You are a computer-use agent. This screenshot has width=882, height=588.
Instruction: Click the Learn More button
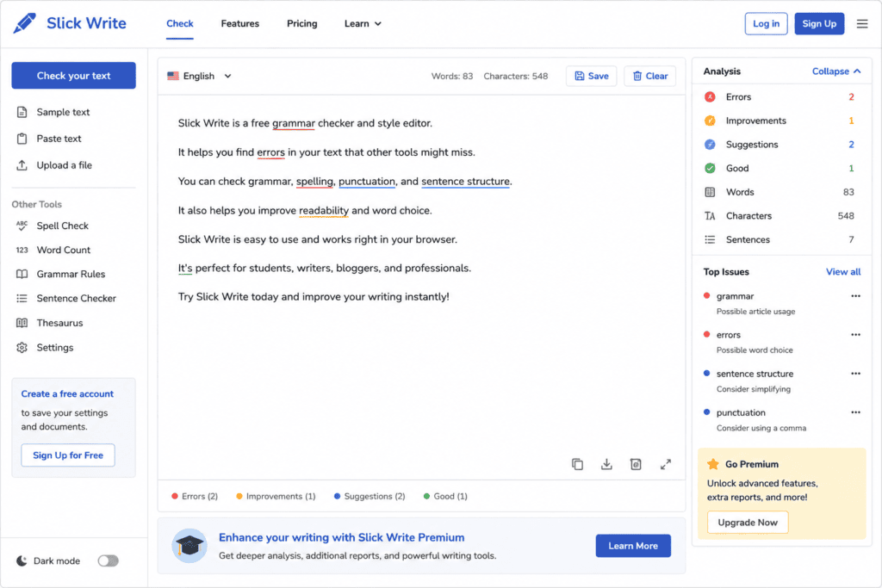pos(633,546)
